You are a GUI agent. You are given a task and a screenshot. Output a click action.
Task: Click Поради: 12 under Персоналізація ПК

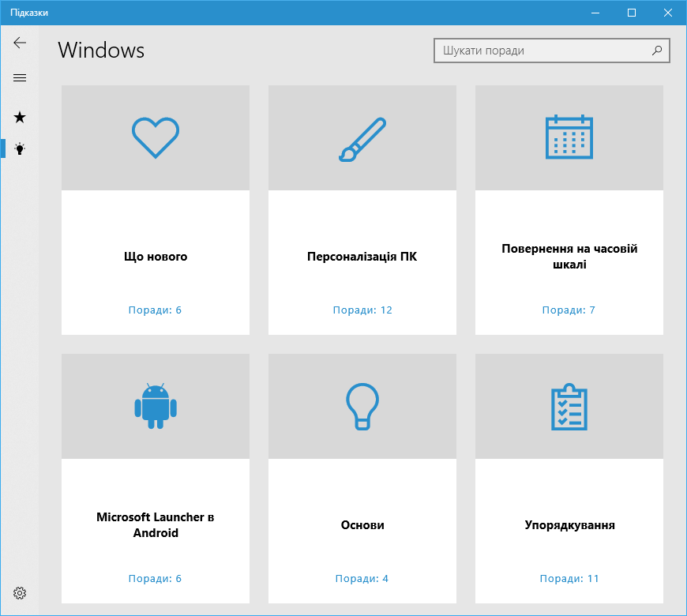tap(362, 310)
